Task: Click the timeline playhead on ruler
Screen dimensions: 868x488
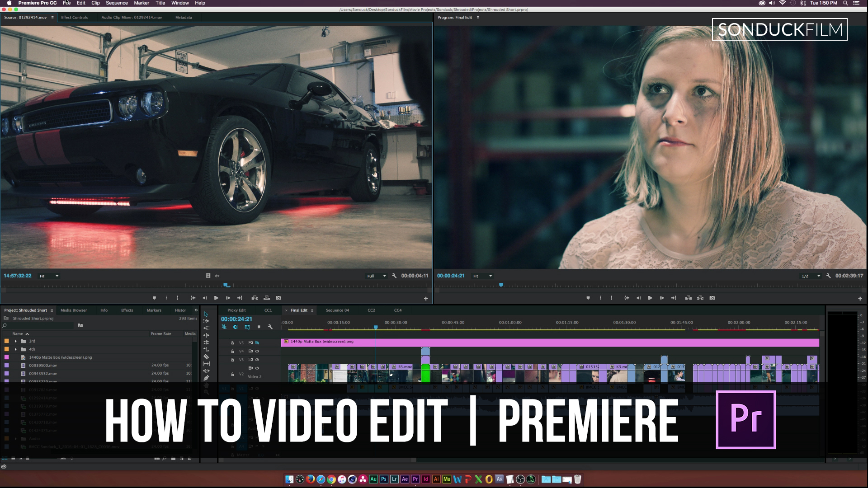Action: click(376, 327)
